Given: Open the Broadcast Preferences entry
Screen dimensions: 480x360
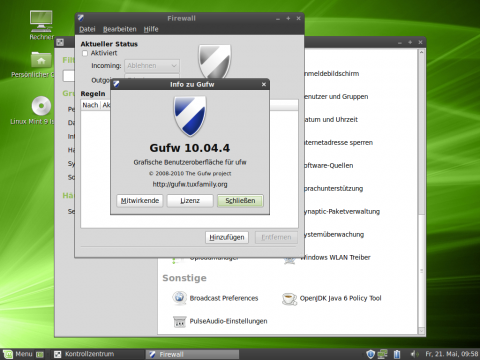Looking at the screenshot, I should click(224, 298).
